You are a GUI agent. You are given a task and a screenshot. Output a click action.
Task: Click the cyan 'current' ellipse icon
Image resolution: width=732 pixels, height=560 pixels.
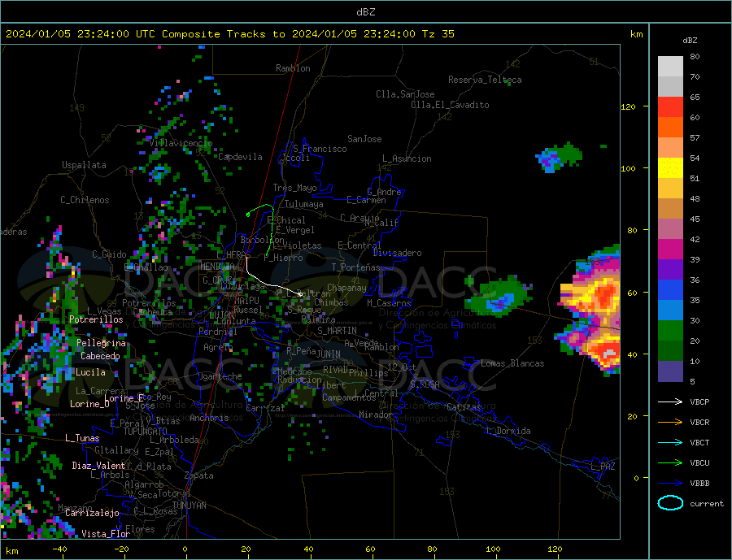[x=670, y=503]
